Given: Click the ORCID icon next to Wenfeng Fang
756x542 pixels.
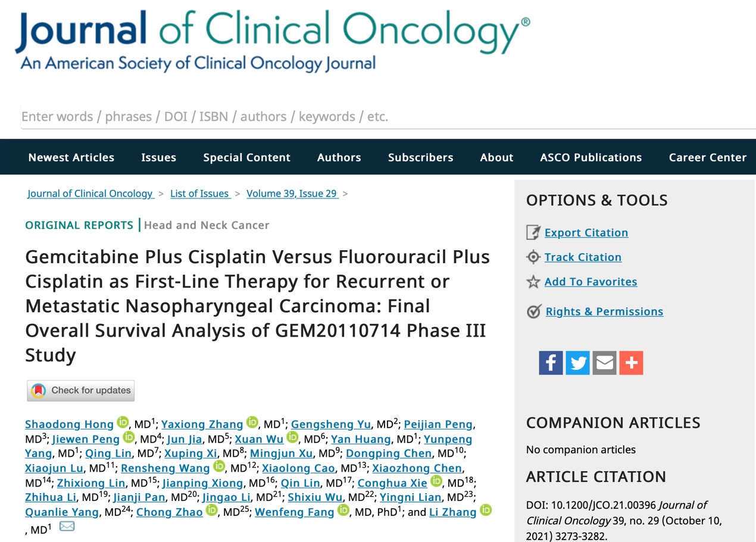Looking at the screenshot, I should click(343, 510).
